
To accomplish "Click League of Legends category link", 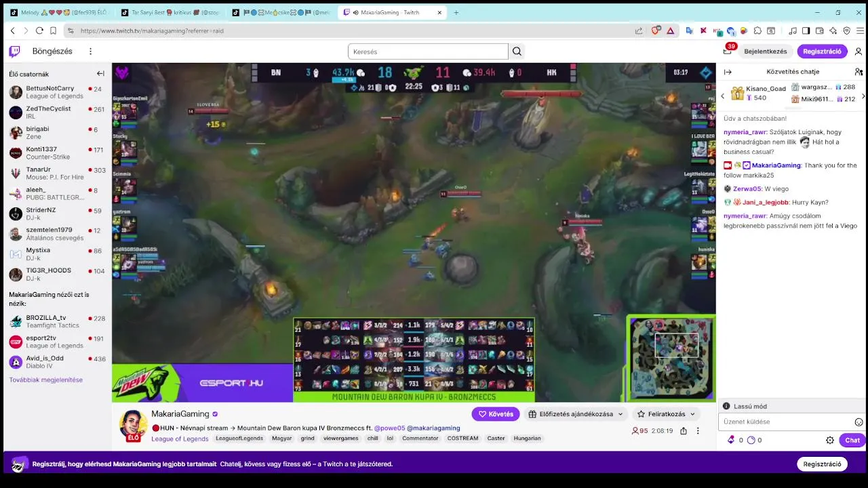I will [180, 439].
